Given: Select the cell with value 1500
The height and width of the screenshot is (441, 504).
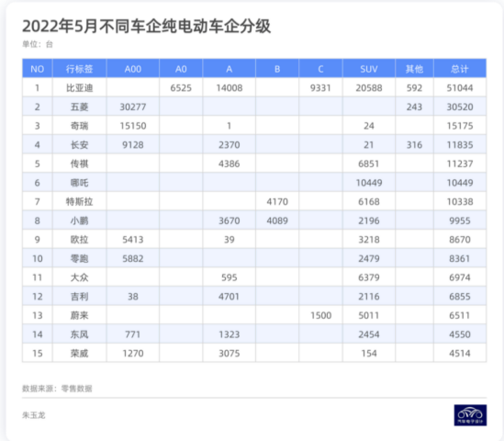Looking at the screenshot, I should [320, 315].
